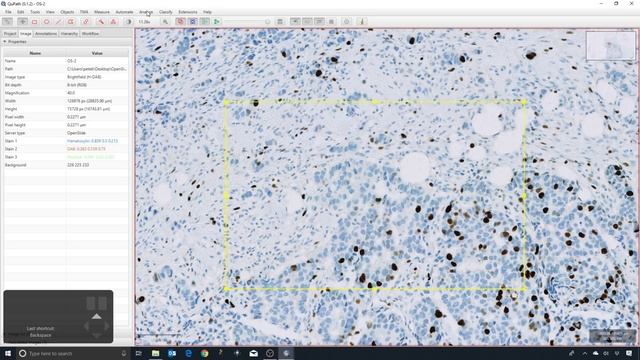This screenshot has width=640, height=360.
Task: Select the Brush tool
Action: coord(86,22)
